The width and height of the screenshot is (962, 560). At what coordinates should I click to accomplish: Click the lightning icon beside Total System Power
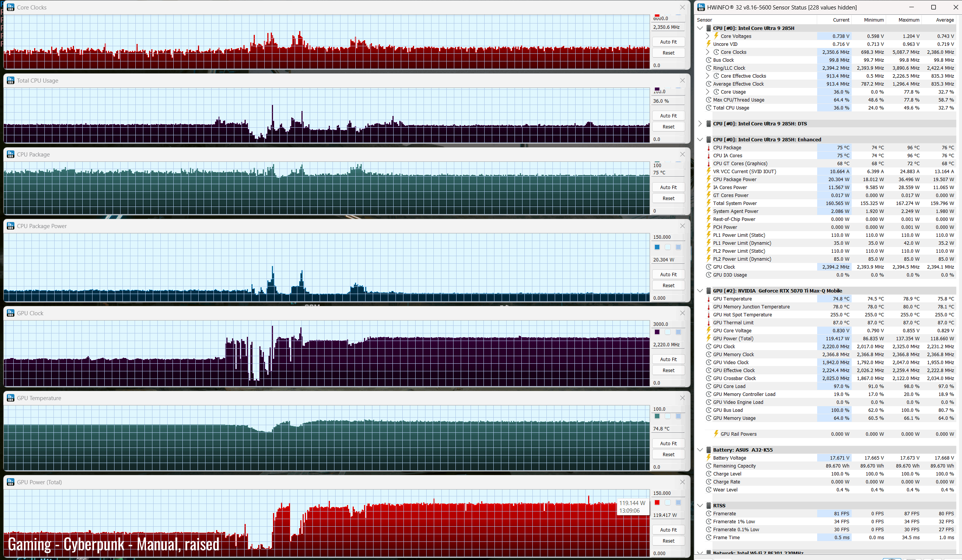(x=709, y=203)
